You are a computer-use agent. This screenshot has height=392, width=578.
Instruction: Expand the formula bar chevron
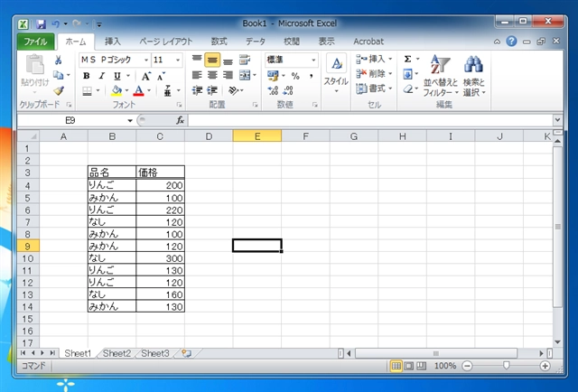557,120
